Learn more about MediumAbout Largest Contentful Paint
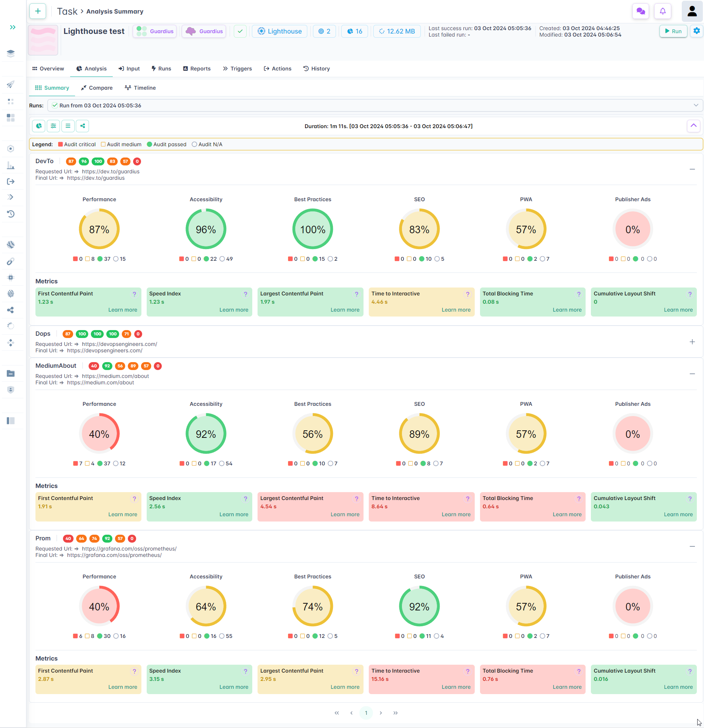704x728 pixels. (345, 514)
